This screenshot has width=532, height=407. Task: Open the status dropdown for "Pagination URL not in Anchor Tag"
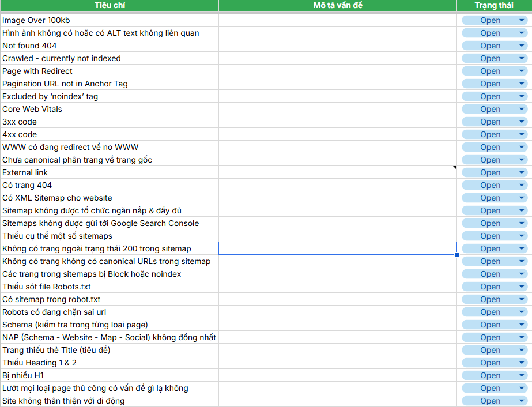point(522,84)
